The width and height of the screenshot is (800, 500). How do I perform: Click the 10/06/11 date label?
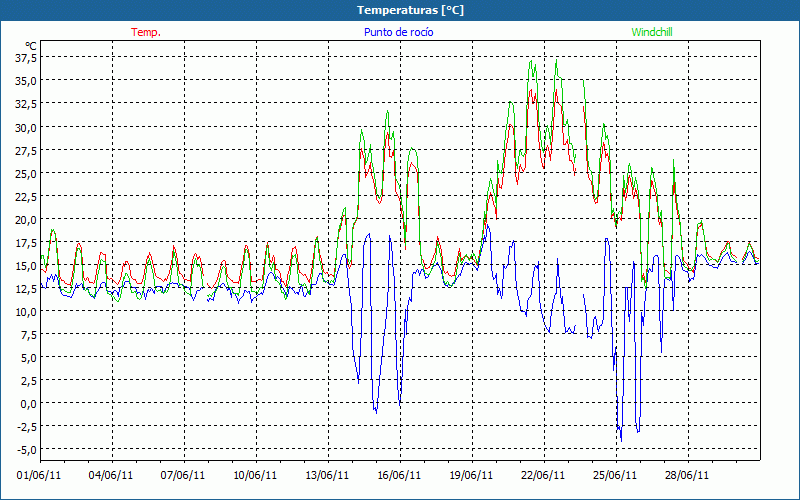(255, 475)
